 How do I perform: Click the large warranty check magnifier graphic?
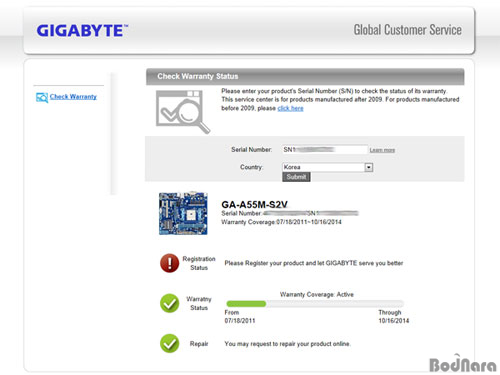click(x=183, y=112)
